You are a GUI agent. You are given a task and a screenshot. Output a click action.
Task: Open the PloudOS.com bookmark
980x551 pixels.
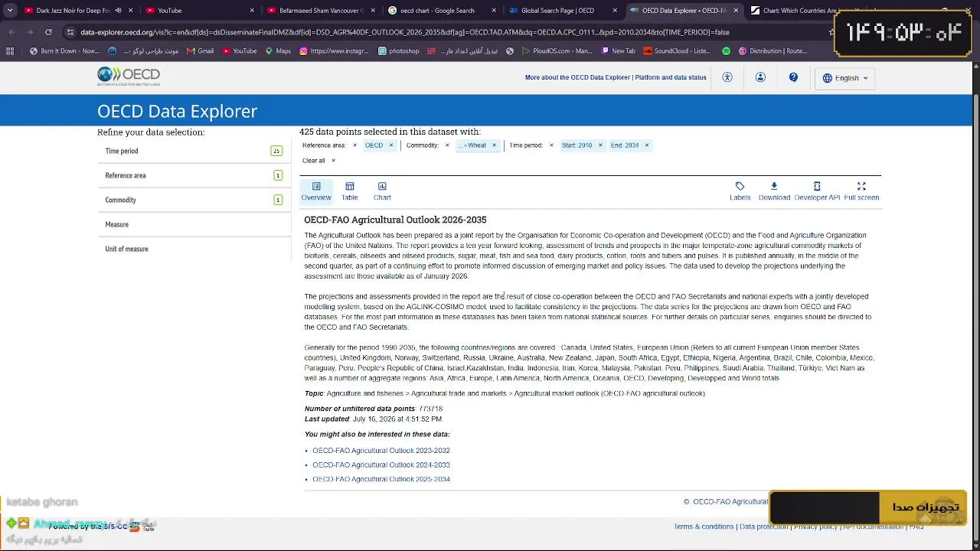(x=557, y=51)
